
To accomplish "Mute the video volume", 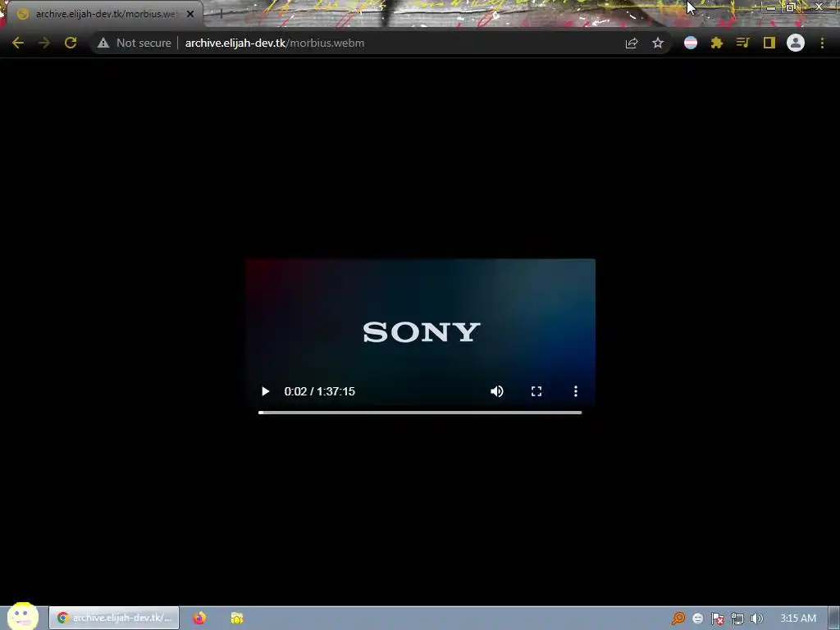I will (x=497, y=391).
